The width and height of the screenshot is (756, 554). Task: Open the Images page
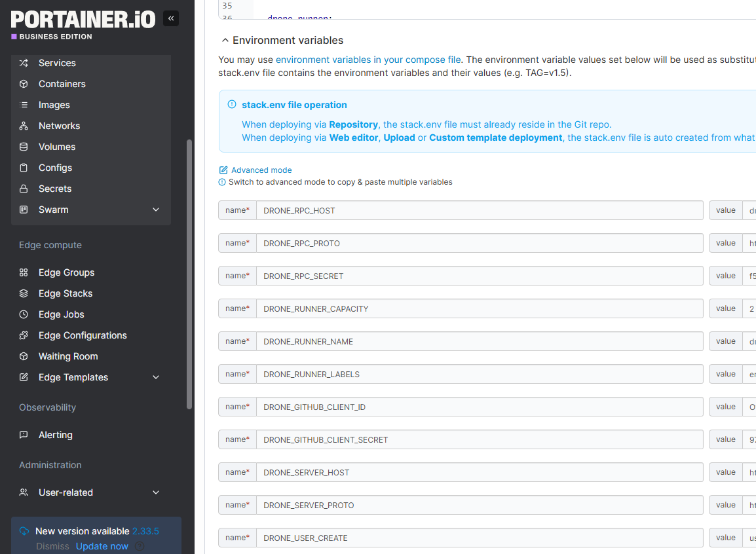point(54,105)
